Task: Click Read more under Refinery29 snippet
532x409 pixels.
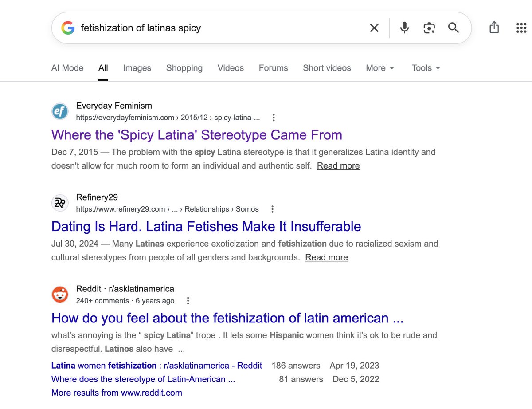Action: click(x=327, y=257)
